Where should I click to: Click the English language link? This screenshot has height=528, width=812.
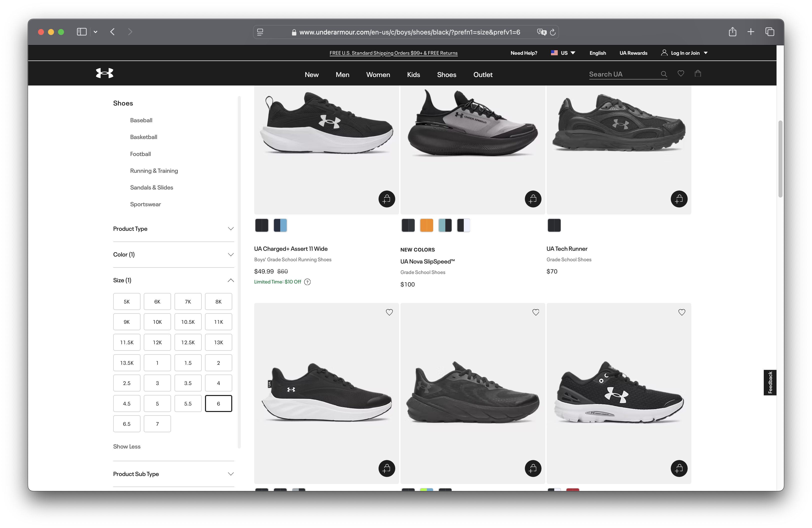click(598, 53)
